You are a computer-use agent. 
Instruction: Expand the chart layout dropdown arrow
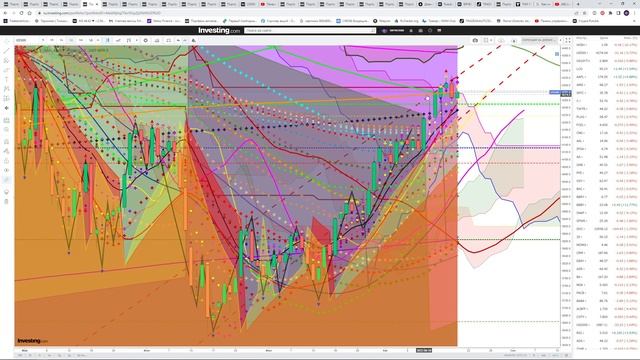(491, 40)
